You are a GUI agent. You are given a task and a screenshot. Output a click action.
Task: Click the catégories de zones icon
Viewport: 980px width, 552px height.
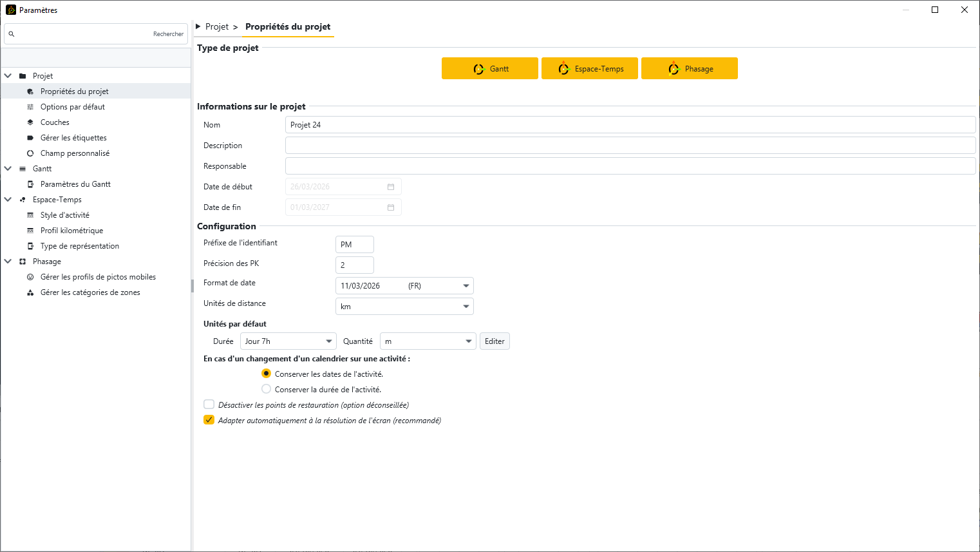(x=30, y=292)
